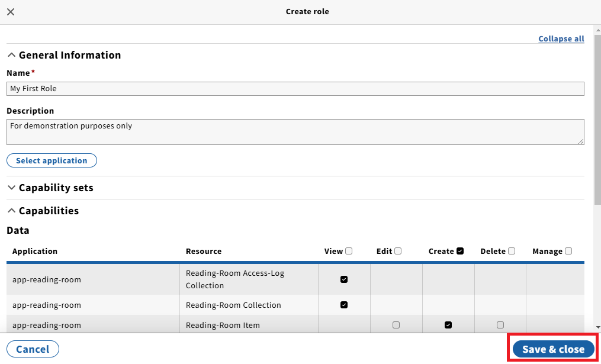
Task: Close the Create role dialog with X
Action: [x=11, y=12]
